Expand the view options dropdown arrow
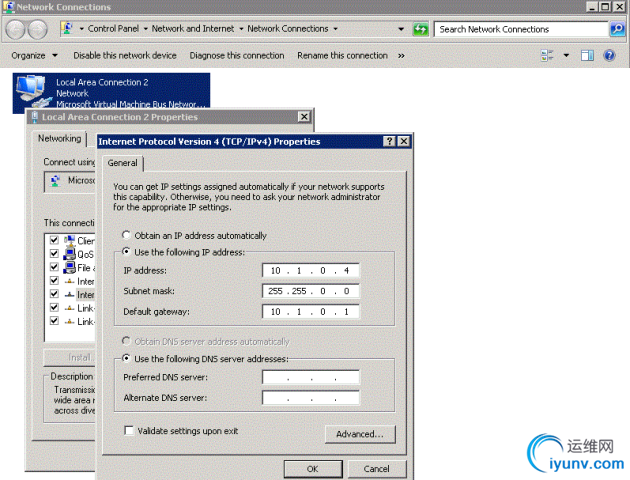The image size is (630, 480). [566, 55]
